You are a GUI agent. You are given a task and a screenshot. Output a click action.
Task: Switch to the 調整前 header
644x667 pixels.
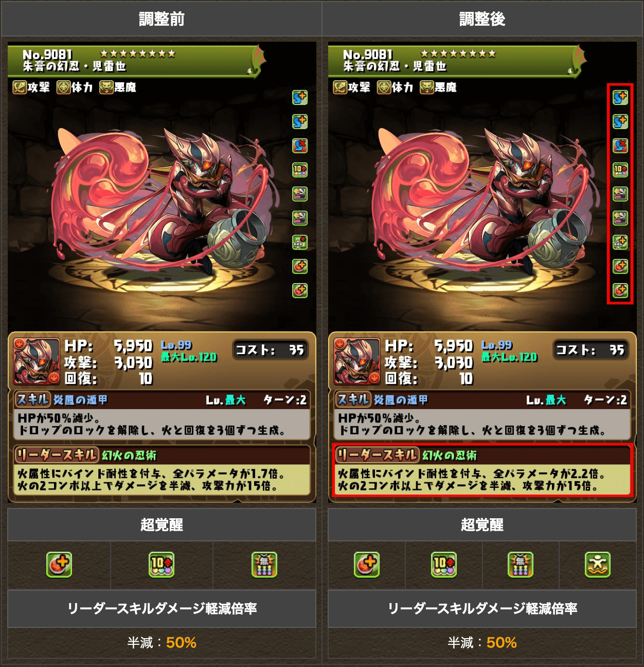click(x=162, y=19)
